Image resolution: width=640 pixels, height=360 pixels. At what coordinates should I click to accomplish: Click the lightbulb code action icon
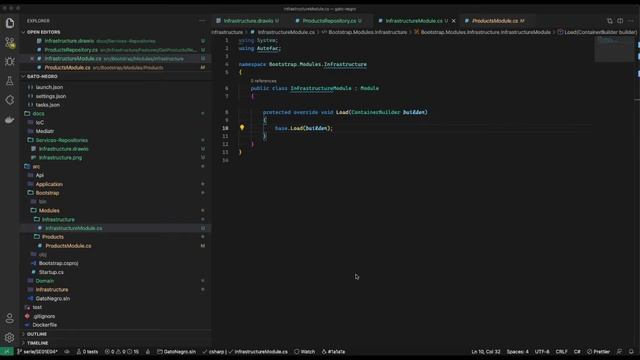coord(242,128)
